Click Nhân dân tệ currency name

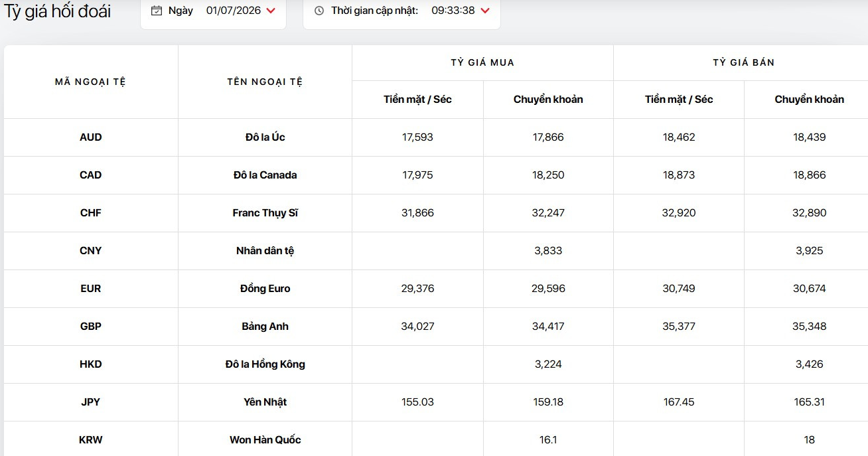265,251
